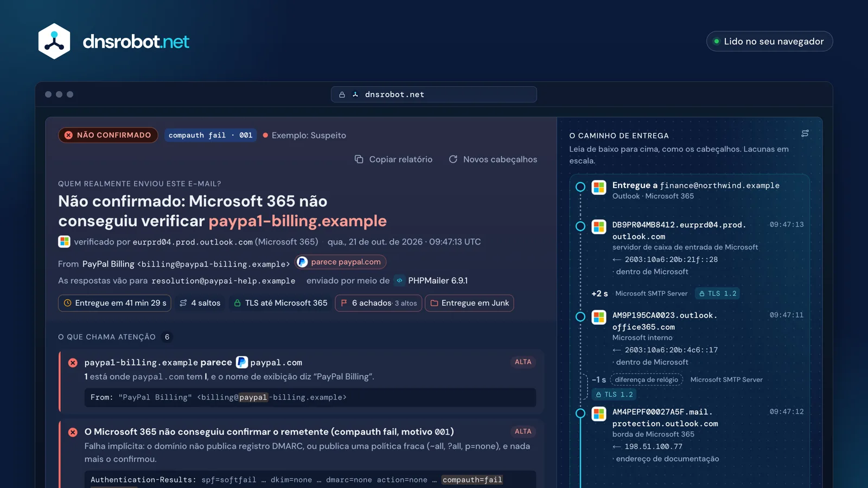Click the site favicon in the address bar
This screenshot has height=488, width=868.
[355, 94]
